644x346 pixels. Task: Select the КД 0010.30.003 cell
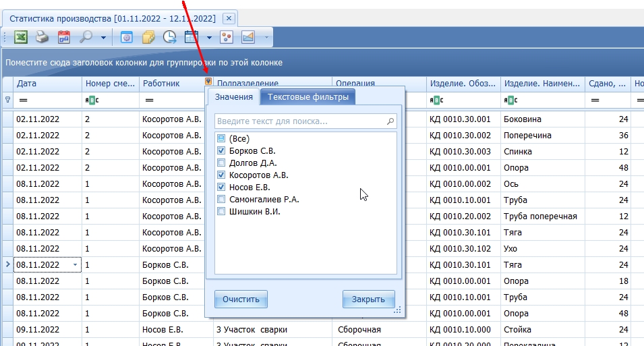pyautogui.click(x=463, y=152)
